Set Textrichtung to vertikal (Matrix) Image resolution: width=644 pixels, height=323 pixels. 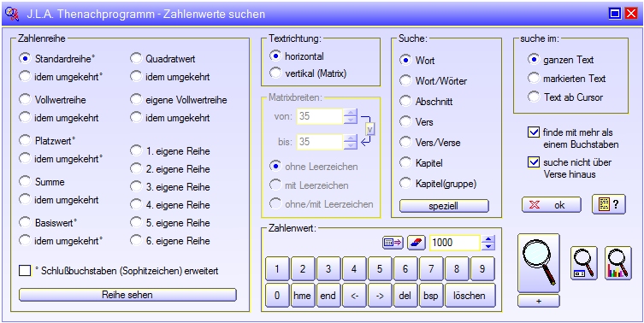(275, 73)
